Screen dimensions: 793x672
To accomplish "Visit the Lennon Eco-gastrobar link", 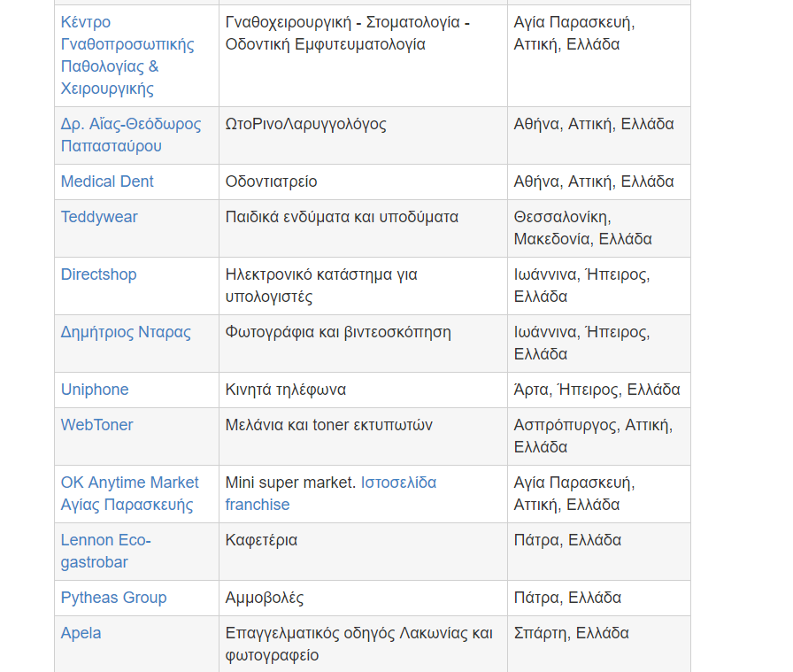I will 105,551.
